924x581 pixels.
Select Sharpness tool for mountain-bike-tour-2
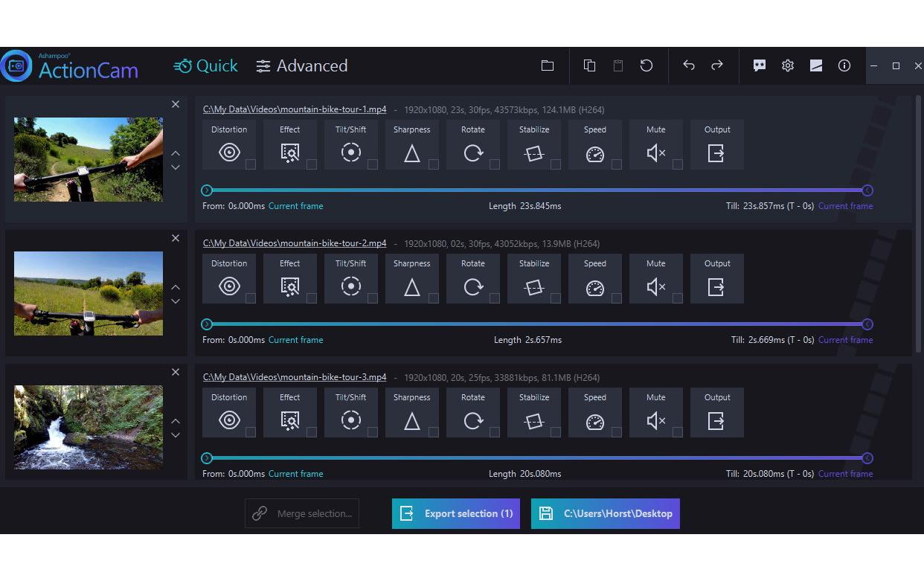[x=411, y=286]
